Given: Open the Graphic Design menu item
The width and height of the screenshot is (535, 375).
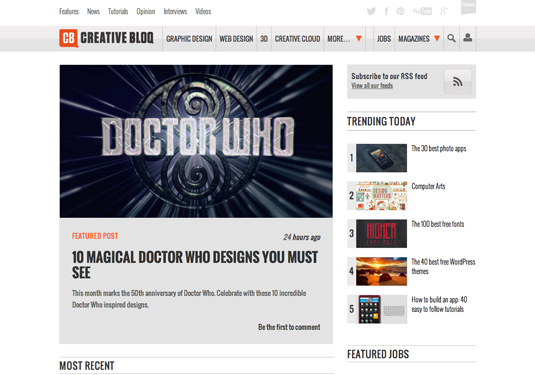Looking at the screenshot, I should (189, 39).
